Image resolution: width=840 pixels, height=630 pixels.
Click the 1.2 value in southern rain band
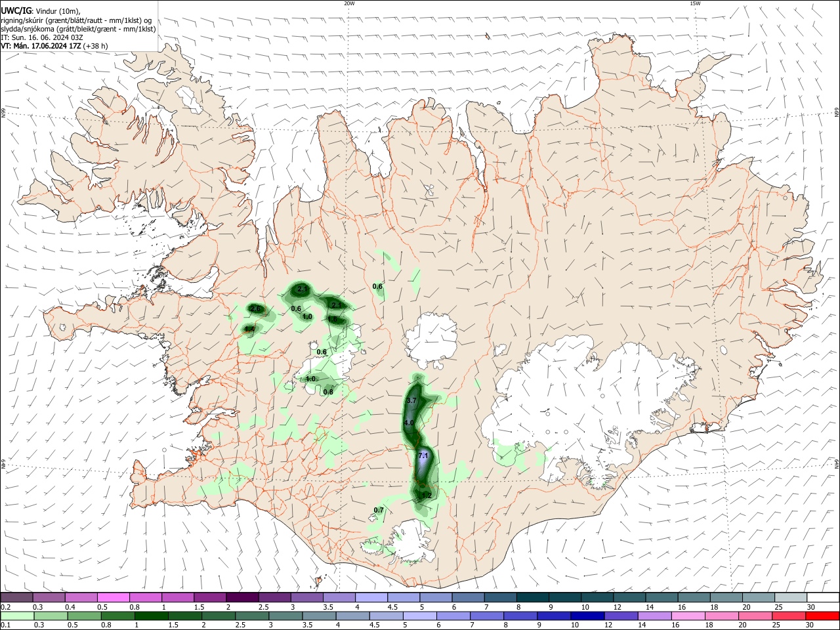[427, 495]
